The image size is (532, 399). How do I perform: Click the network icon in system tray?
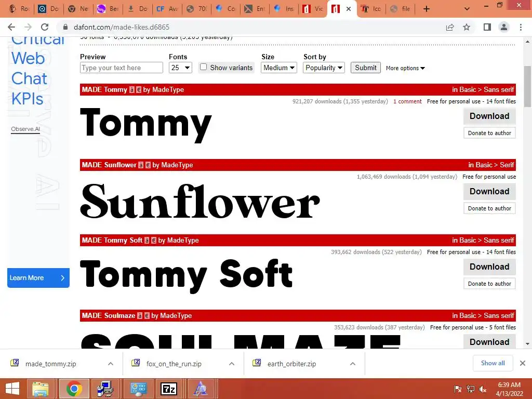(x=471, y=389)
